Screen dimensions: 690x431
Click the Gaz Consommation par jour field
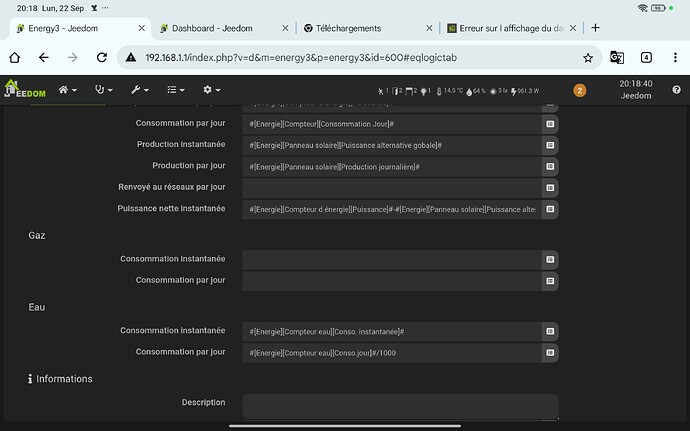coord(392,281)
